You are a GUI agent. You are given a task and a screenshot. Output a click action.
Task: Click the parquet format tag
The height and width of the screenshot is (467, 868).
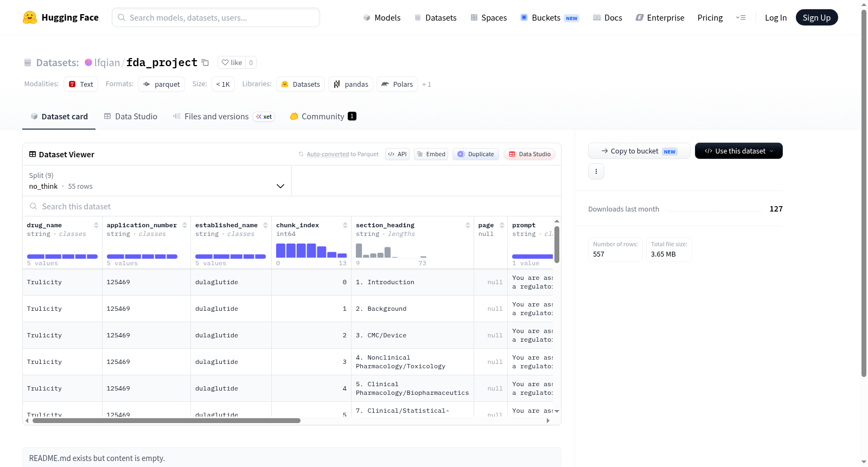coord(161,84)
